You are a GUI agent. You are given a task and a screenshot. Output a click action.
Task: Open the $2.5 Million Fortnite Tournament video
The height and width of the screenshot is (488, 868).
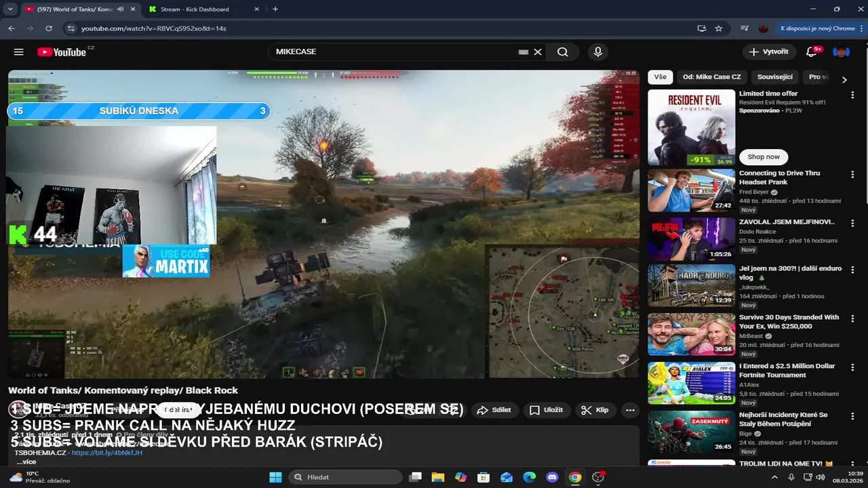691,383
